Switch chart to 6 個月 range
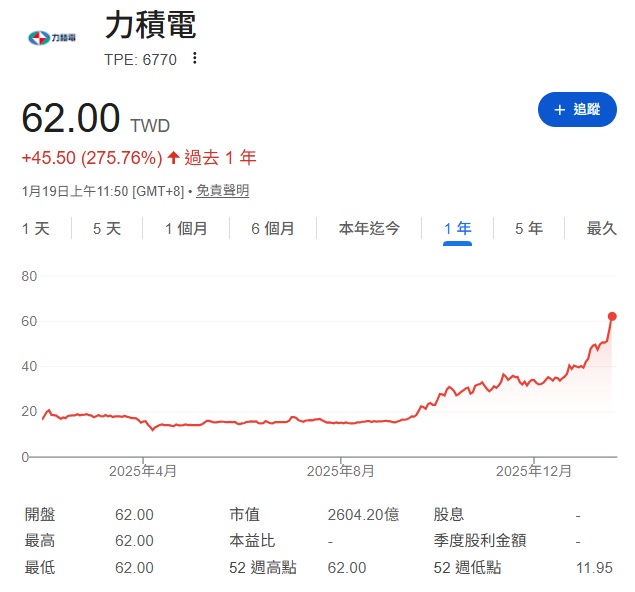 273,228
